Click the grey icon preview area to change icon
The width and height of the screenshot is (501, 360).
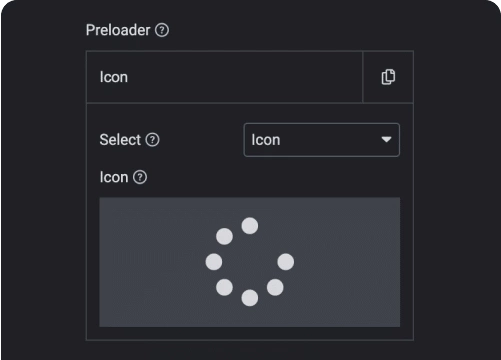250,262
